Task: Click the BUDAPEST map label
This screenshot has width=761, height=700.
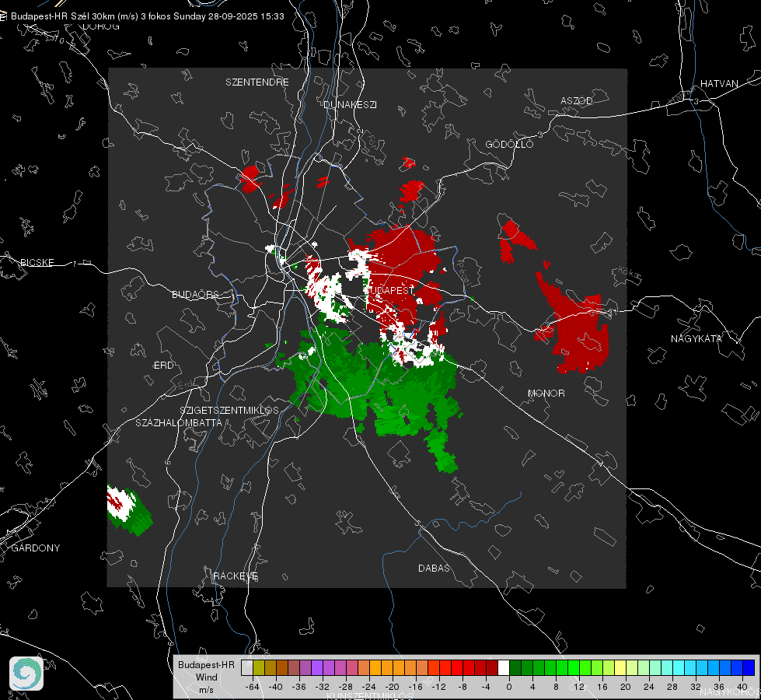Action: coord(389,290)
